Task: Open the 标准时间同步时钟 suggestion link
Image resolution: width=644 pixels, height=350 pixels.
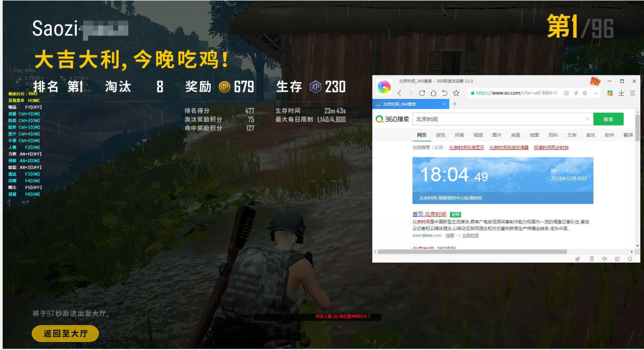Action: coord(551,147)
